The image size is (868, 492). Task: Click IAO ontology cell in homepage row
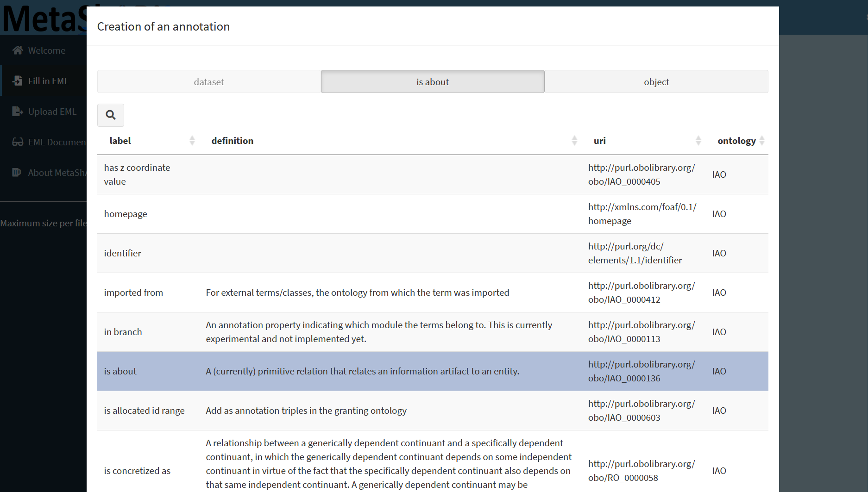coord(737,214)
